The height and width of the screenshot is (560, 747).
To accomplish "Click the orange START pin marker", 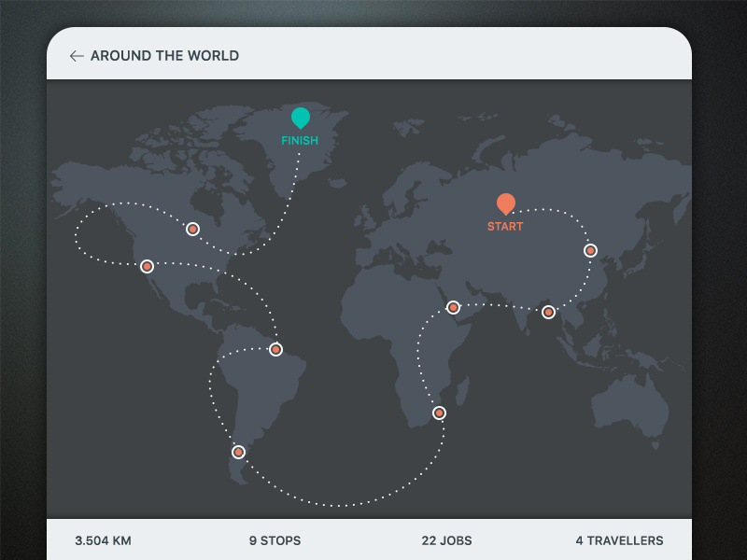I will [506, 203].
